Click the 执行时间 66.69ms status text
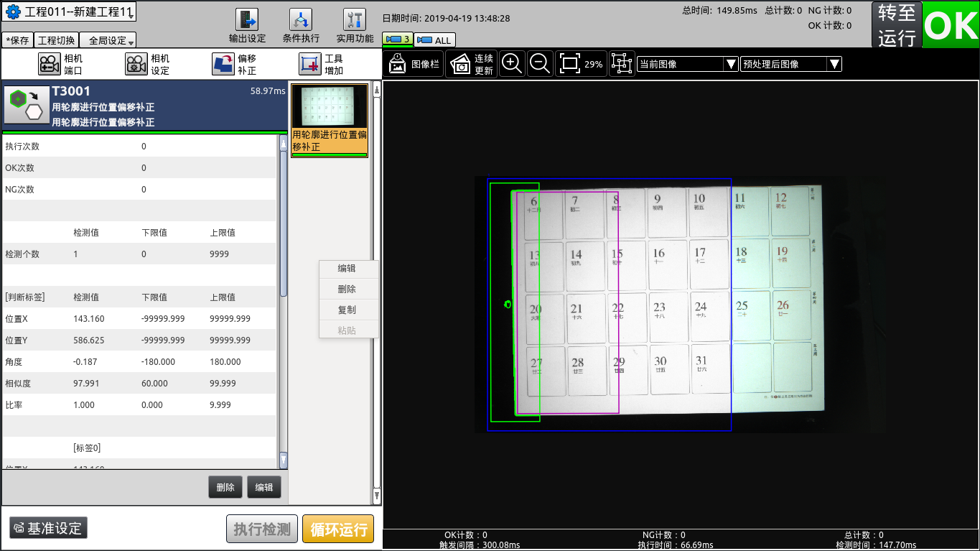Screen dimensions: 980x551 674,545
